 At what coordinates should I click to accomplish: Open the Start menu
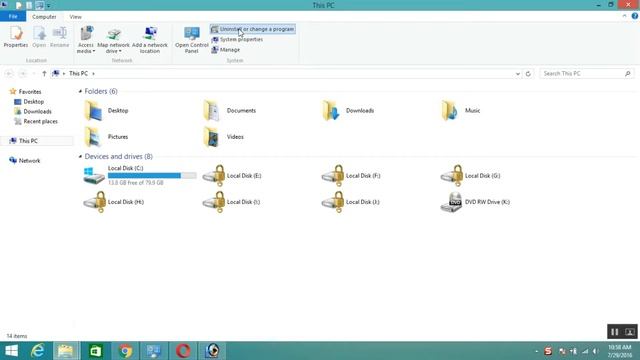(11, 351)
